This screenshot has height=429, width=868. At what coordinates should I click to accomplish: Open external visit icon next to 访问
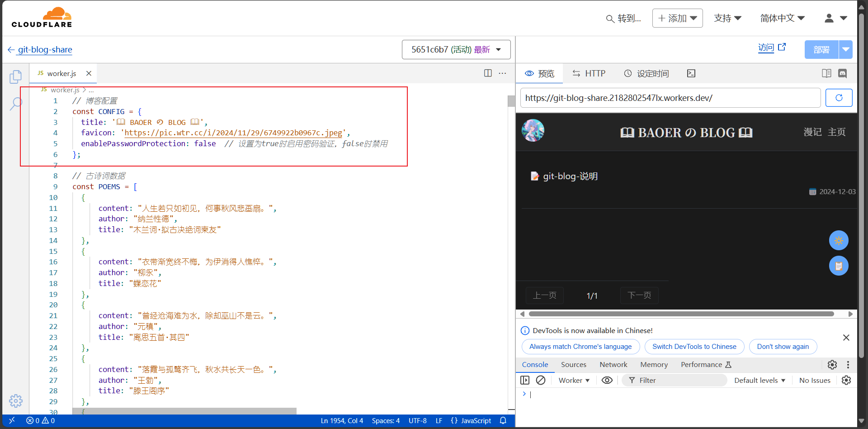pos(782,47)
